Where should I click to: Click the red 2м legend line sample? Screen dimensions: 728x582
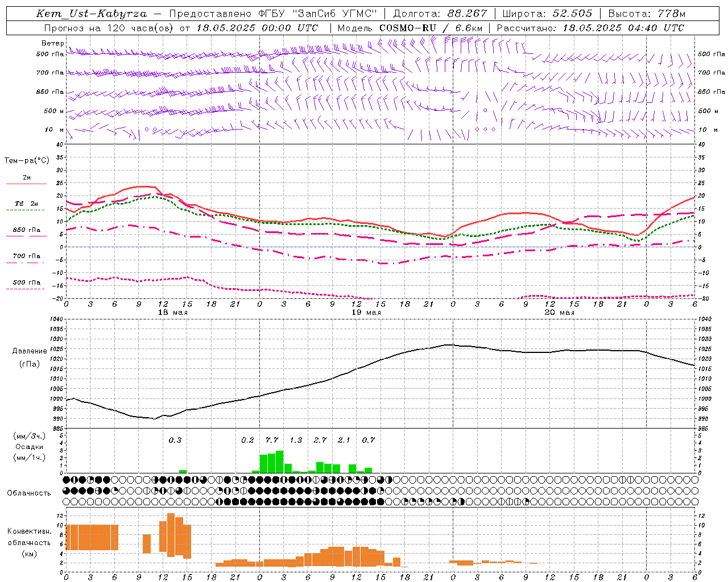(27, 184)
